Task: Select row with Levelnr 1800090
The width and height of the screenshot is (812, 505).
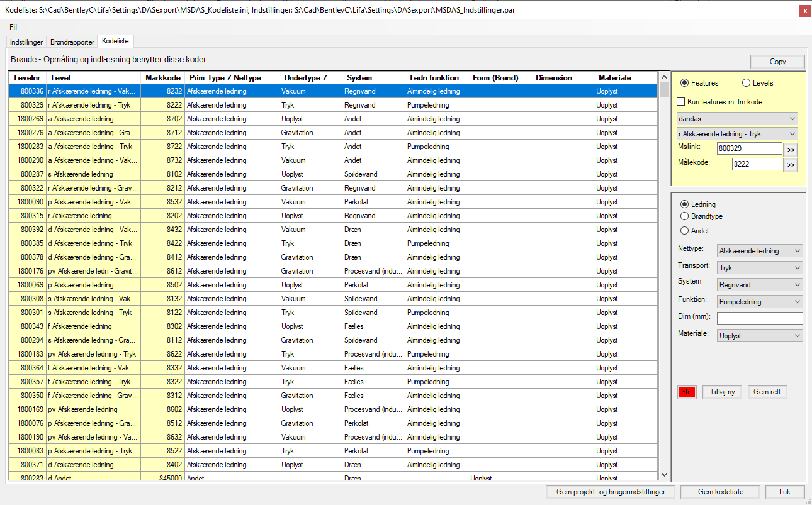Action: click(x=332, y=202)
